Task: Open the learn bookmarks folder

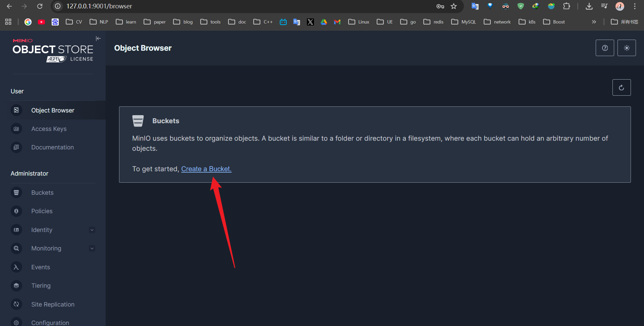Action: point(126,22)
